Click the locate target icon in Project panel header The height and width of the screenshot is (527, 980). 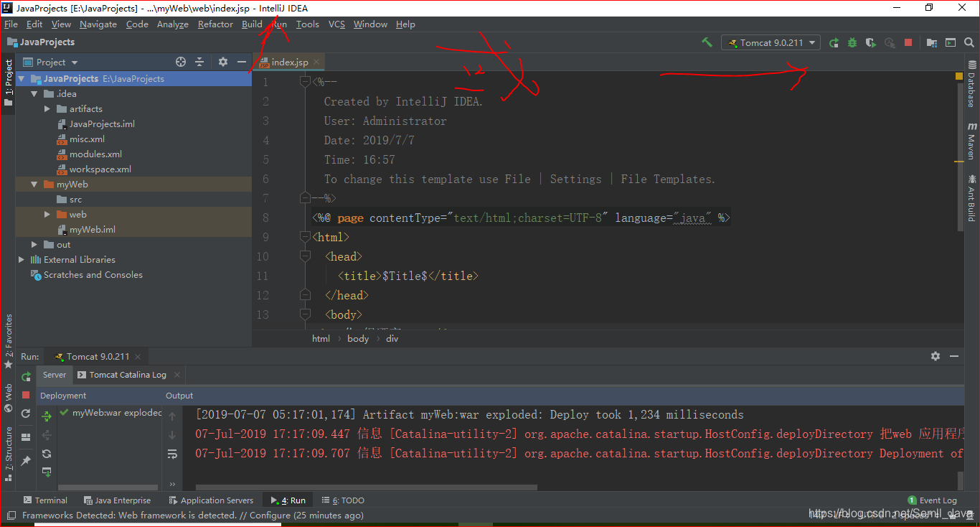tap(181, 62)
